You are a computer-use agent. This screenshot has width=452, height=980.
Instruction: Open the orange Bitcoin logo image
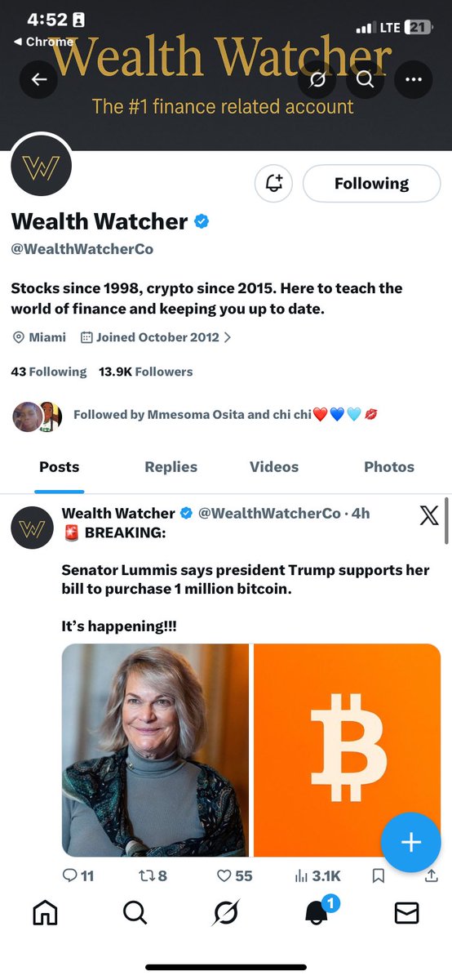347,750
